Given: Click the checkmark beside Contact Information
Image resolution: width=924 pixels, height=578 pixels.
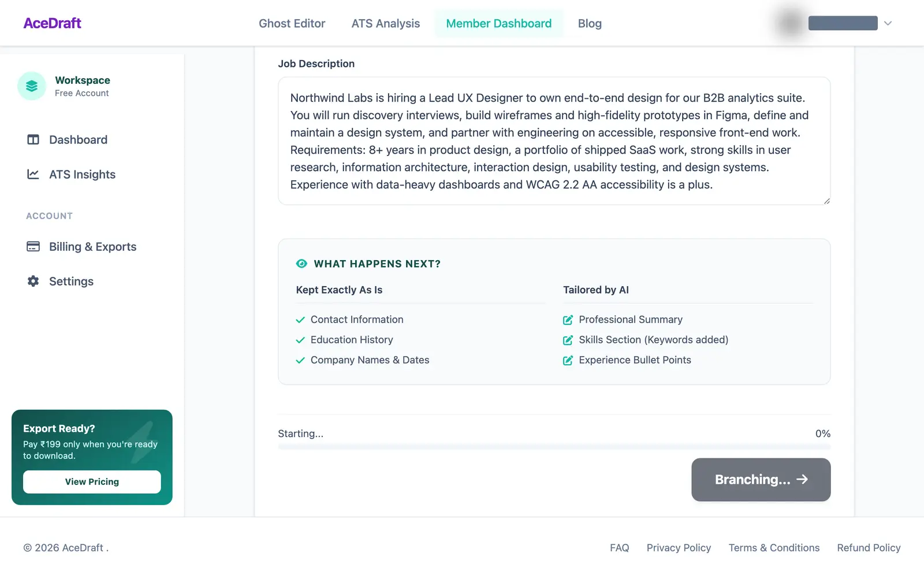Looking at the screenshot, I should pos(300,320).
